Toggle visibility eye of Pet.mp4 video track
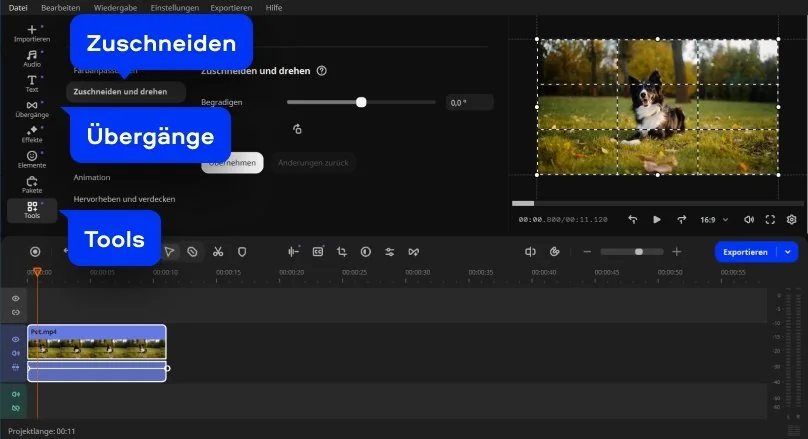Image resolution: width=808 pixels, height=439 pixels. (16, 340)
